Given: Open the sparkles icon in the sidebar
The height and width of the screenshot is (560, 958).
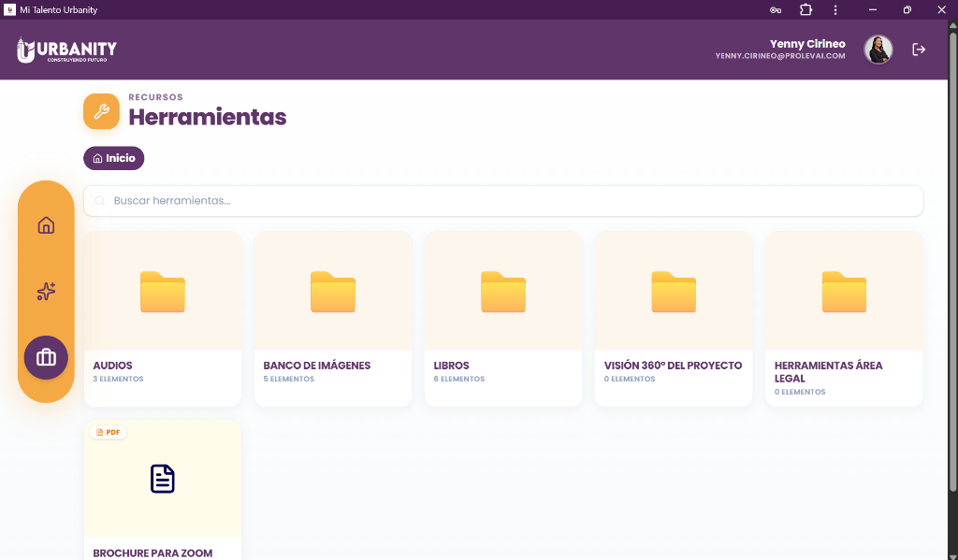Looking at the screenshot, I should click(46, 292).
